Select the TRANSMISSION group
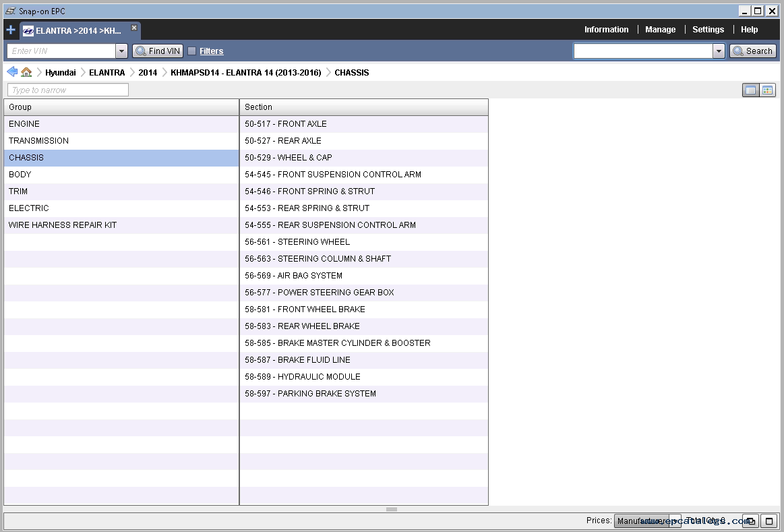 (x=121, y=141)
